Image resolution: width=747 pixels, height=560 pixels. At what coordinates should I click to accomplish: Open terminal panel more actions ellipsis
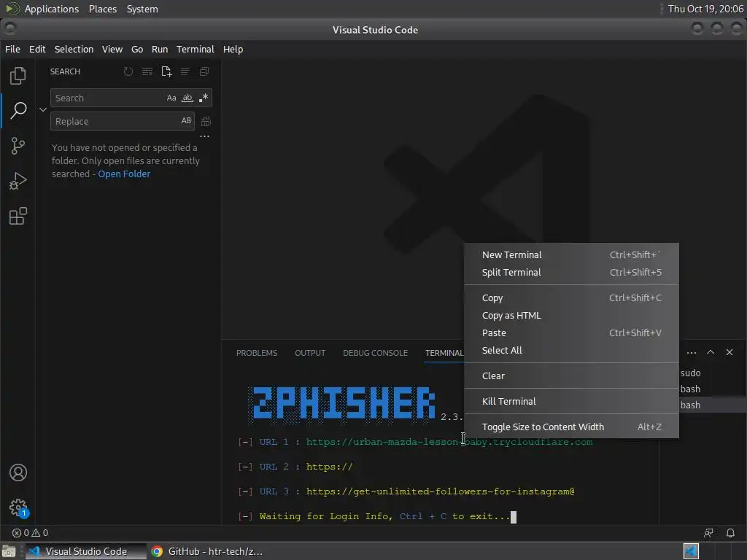coord(692,352)
